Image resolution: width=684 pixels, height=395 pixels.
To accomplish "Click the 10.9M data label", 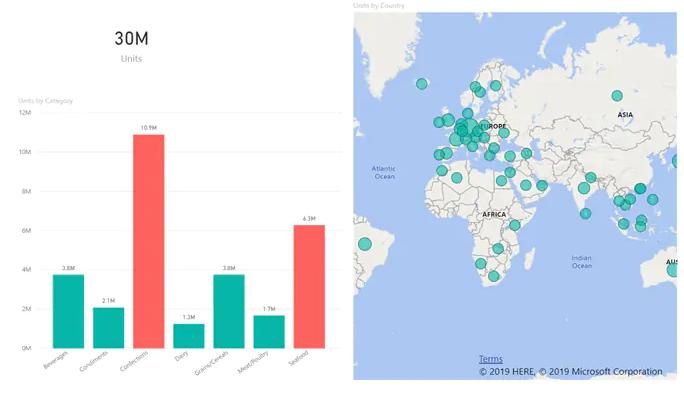I will (x=149, y=128).
